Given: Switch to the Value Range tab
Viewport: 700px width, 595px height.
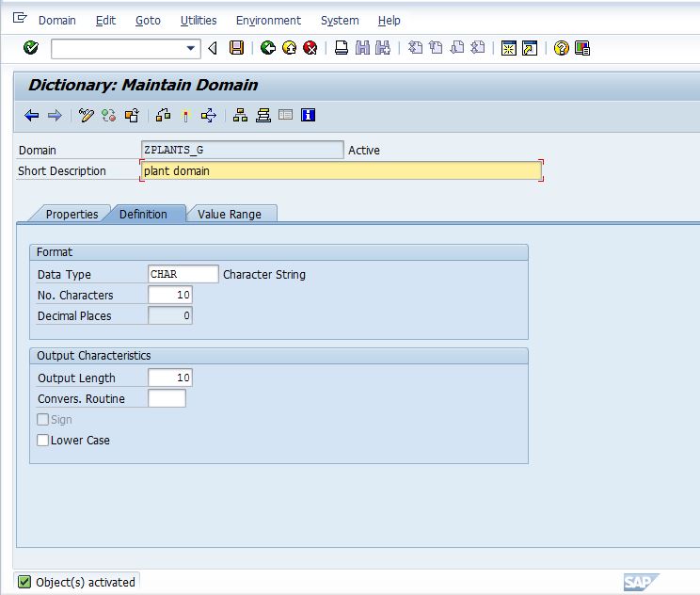Looking at the screenshot, I should (230, 214).
